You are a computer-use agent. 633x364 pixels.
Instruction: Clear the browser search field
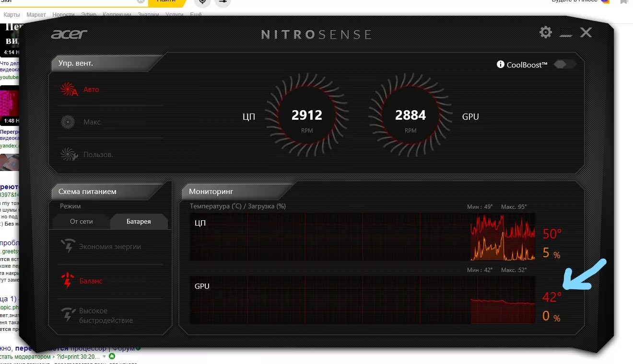tap(141, 1)
